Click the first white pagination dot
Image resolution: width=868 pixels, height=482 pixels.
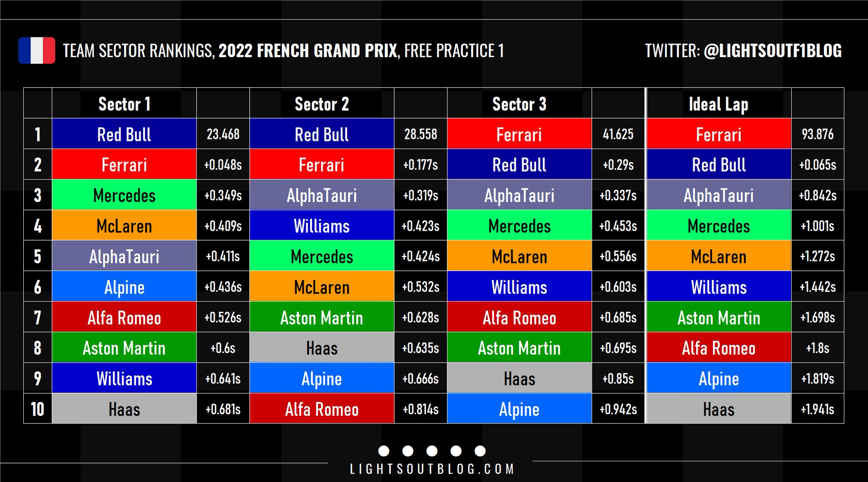click(x=384, y=451)
